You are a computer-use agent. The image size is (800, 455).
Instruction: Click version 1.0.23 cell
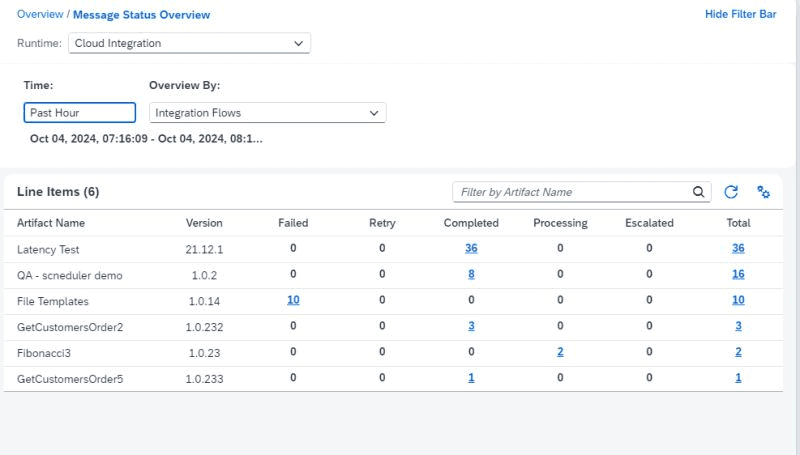pos(204,353)
